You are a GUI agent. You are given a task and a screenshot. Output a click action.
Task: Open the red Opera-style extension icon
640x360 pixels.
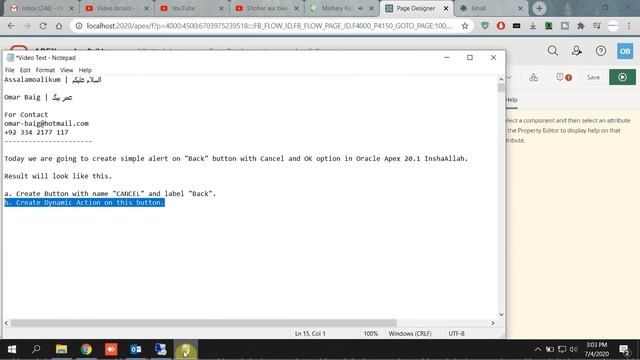(501, 26)
